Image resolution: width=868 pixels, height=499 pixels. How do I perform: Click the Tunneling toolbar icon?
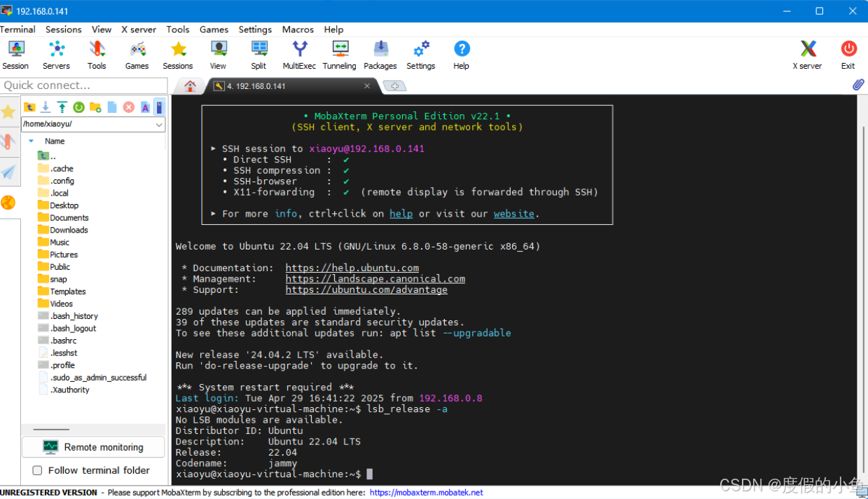coord(339,55)
